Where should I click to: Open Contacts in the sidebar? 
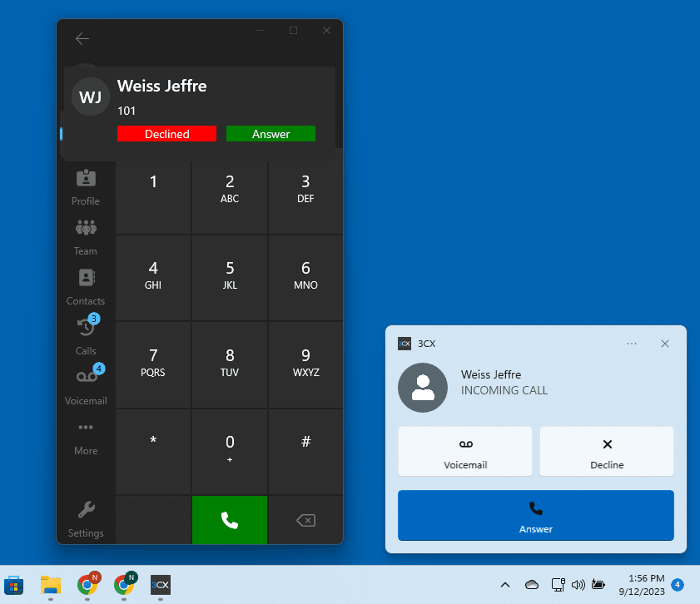(x=86, y=286)
